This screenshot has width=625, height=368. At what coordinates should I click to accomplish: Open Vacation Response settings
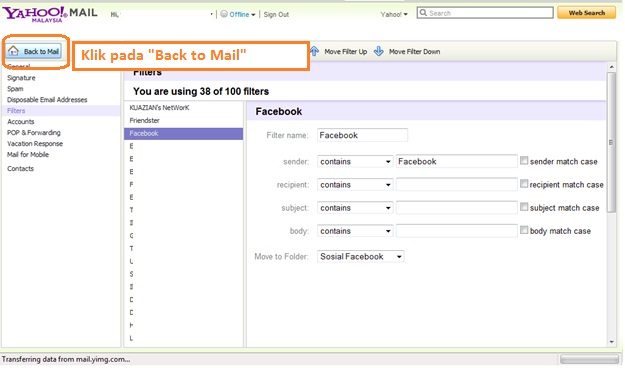(35, 144)
